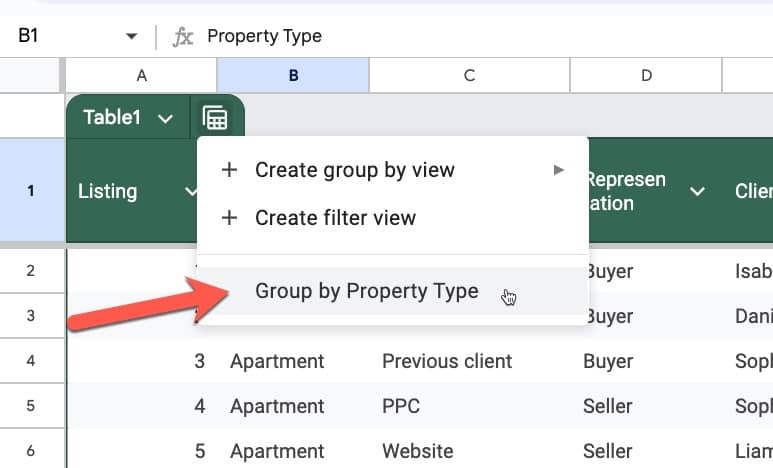
Task: Open the Table1 name dropdown chevron
Action: point(165,119)
